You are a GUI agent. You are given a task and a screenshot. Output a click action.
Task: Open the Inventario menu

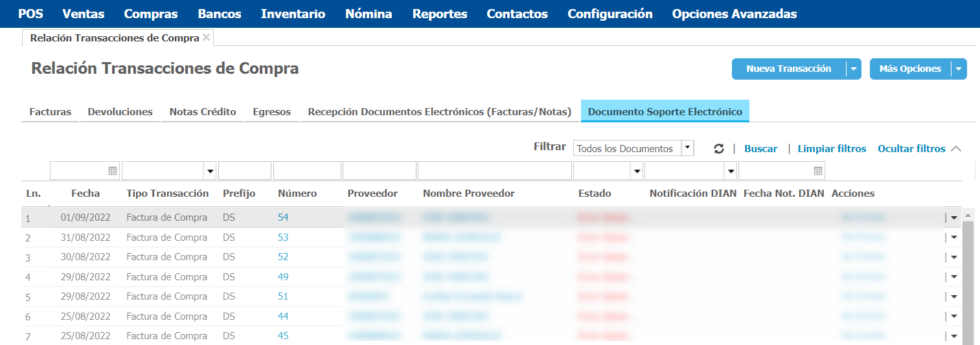pyautogui.click(x=293, y=14)
